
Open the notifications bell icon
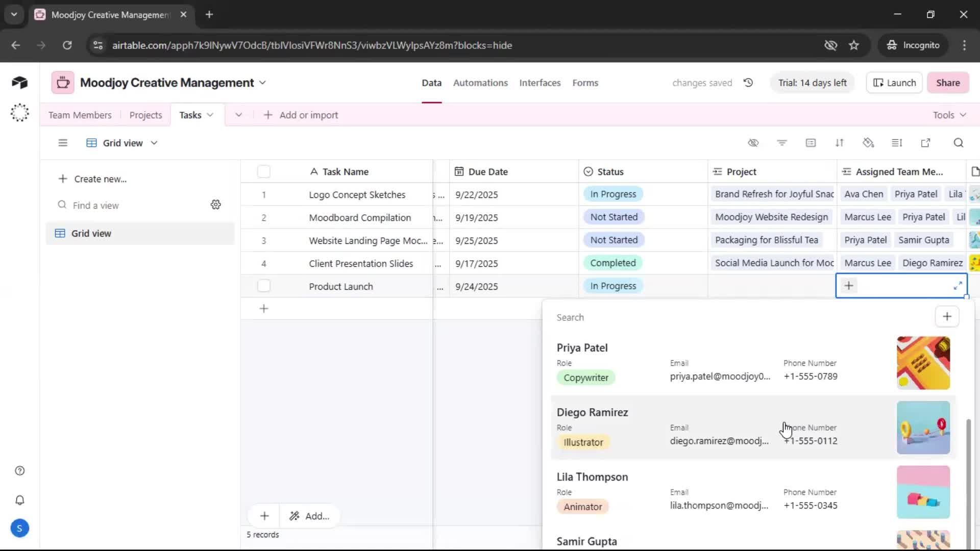point(20,500)
